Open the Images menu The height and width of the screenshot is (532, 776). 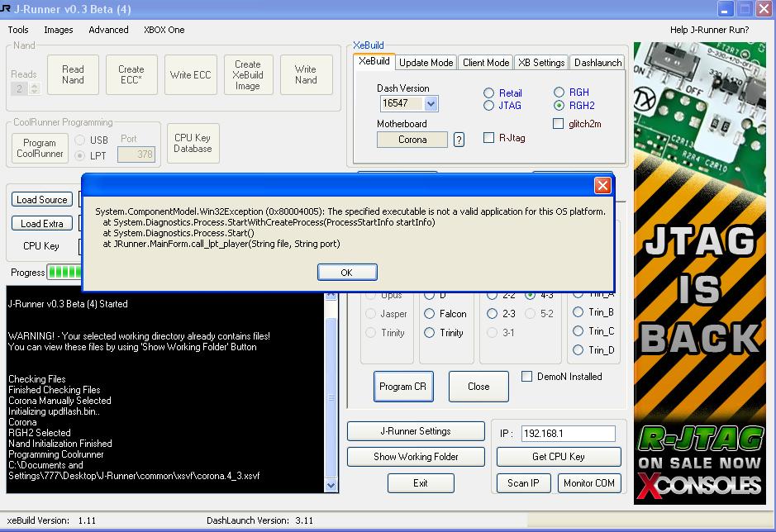[x=59, y=30]
